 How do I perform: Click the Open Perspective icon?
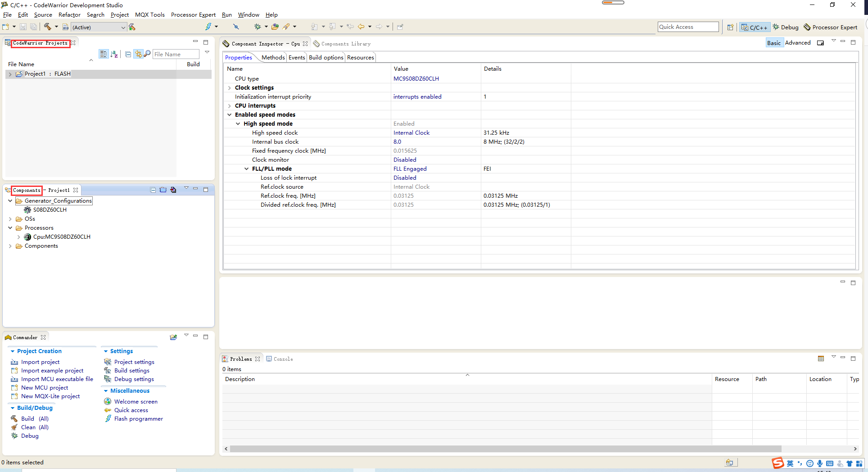tap(730, 27)
